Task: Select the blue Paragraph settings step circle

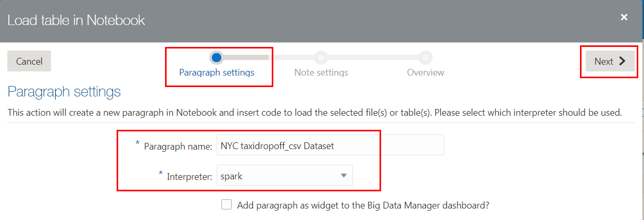Action: 217,57
